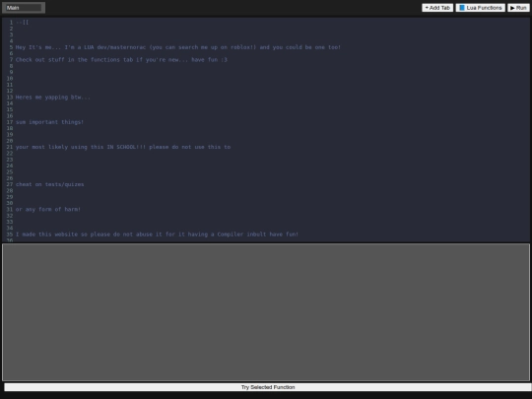Click the Try Selected Function button
The width and height of the screenshot is (532, 399).
click(268, 387)
